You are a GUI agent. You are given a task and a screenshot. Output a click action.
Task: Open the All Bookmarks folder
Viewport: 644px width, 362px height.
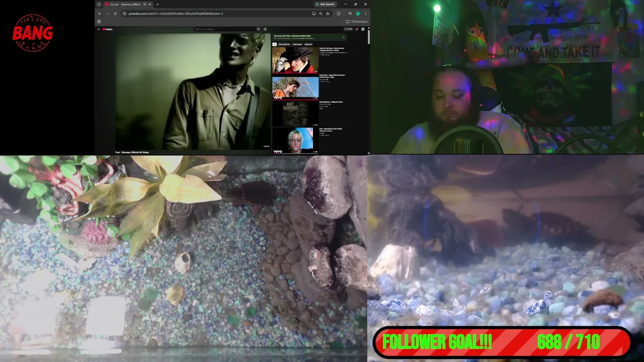click(x=356, y=22)
